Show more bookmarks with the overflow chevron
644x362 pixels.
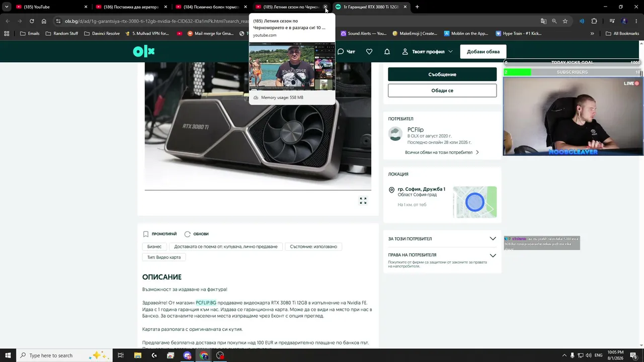(x=592, y=34)
